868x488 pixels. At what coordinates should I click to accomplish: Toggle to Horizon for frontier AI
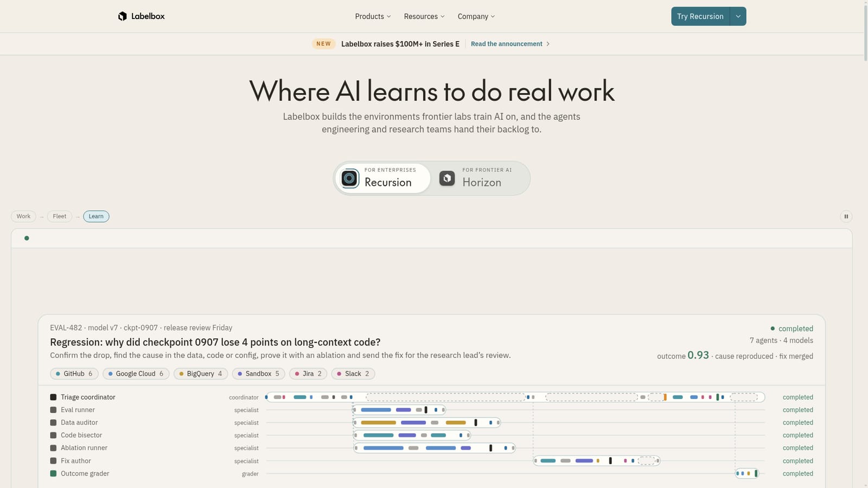pyautogui.click(x=480, y=178)
